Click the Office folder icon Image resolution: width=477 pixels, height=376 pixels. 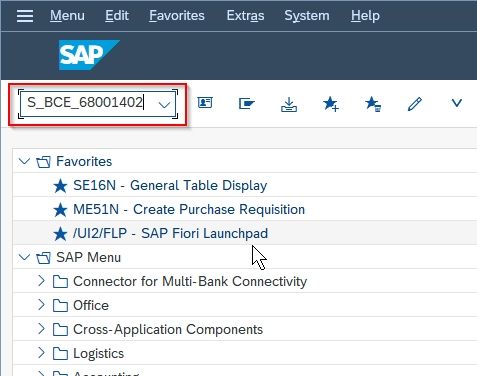click(x=60, y=306)
